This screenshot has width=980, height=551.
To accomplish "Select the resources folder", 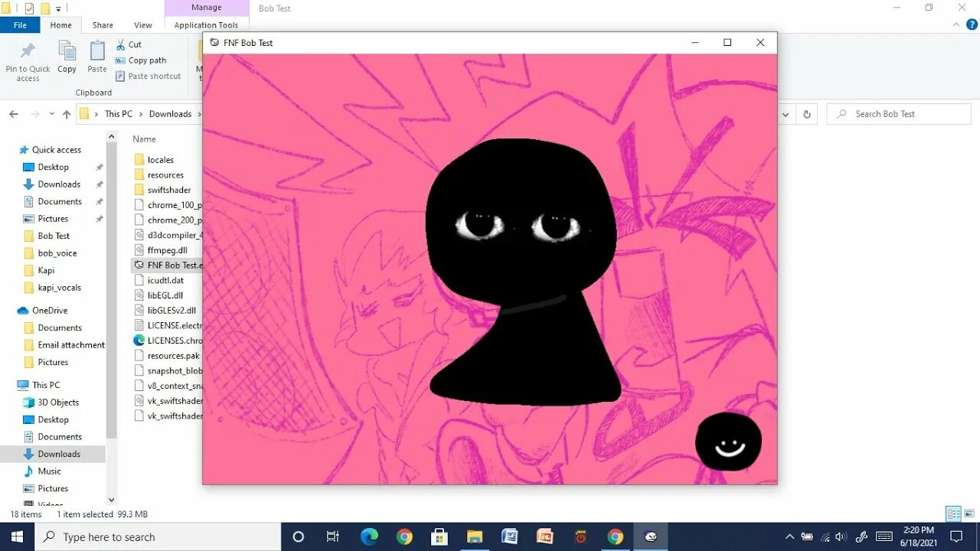I will (165, 175).
